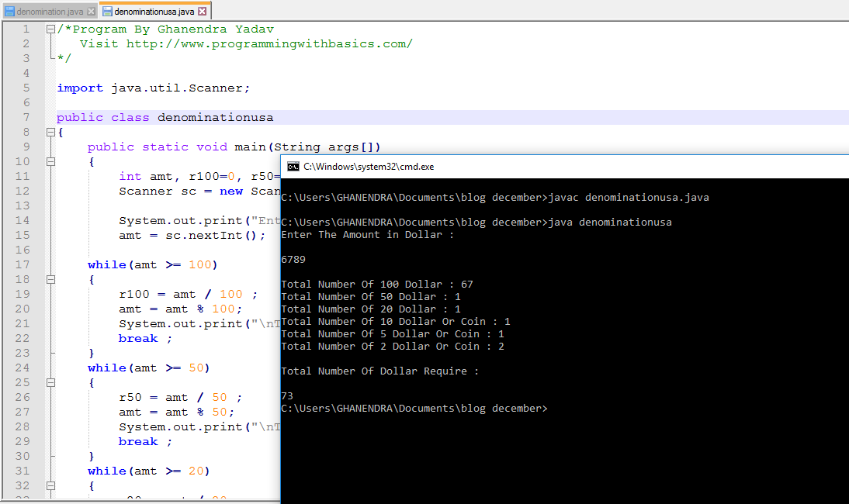Image resolution: width=849 pixels, height=504 pixels.
Task: Click 'Total Number Of 100 Dollar : 67' line
Action: click(377, 285)
